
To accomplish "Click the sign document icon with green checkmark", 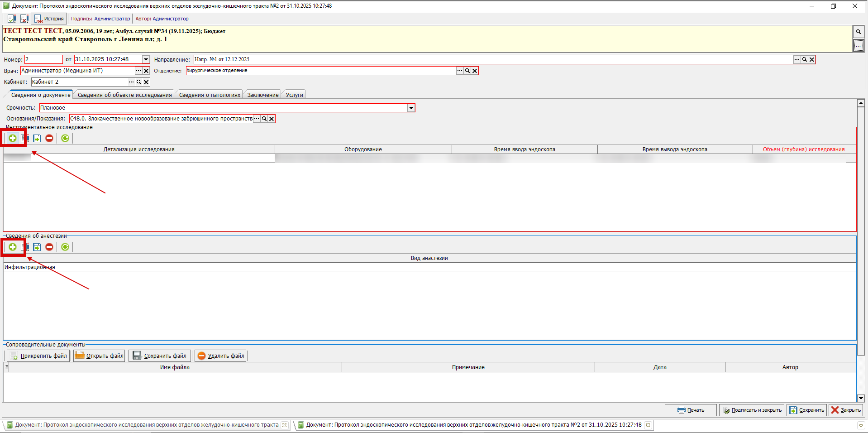I will (x=11, y=19).
